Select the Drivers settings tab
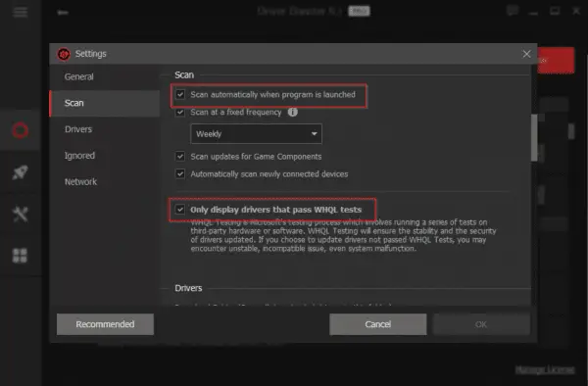The height and width of the screenshot is (386, 588). point(105,129)
